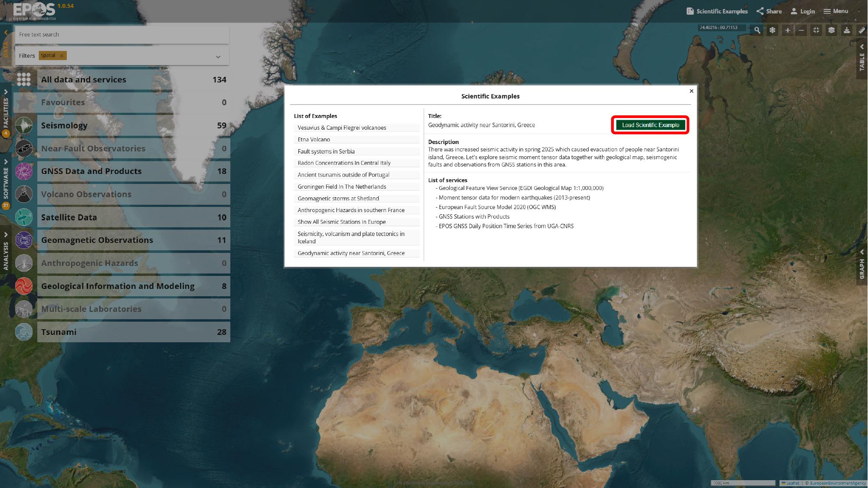Select the measure ruler tool on the map

tap(861, 30)
